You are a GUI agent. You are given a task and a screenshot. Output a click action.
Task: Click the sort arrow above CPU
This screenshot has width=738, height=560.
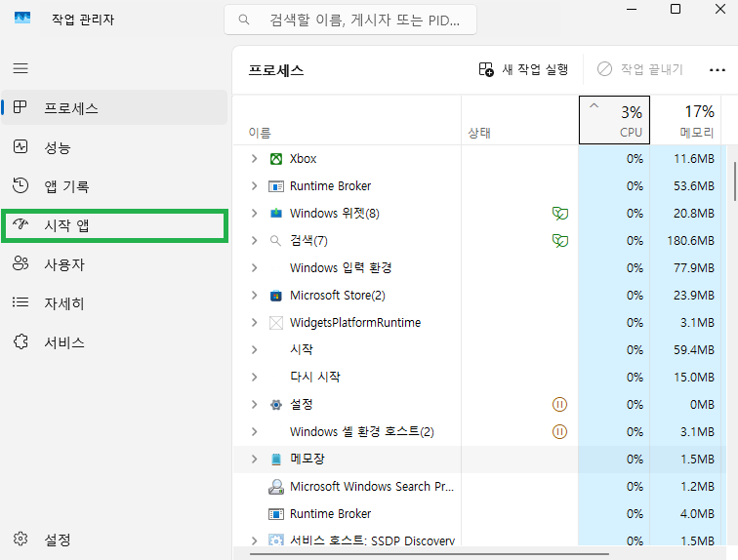tap(594, 105)
